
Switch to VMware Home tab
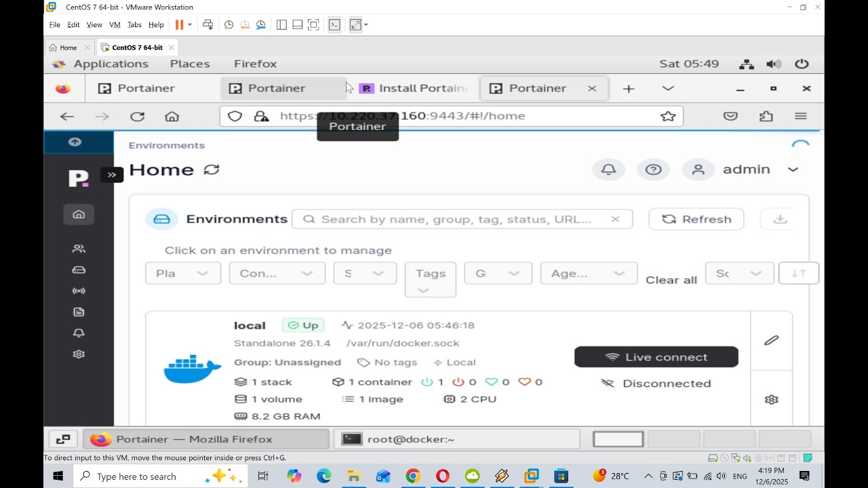pos(68,47)
